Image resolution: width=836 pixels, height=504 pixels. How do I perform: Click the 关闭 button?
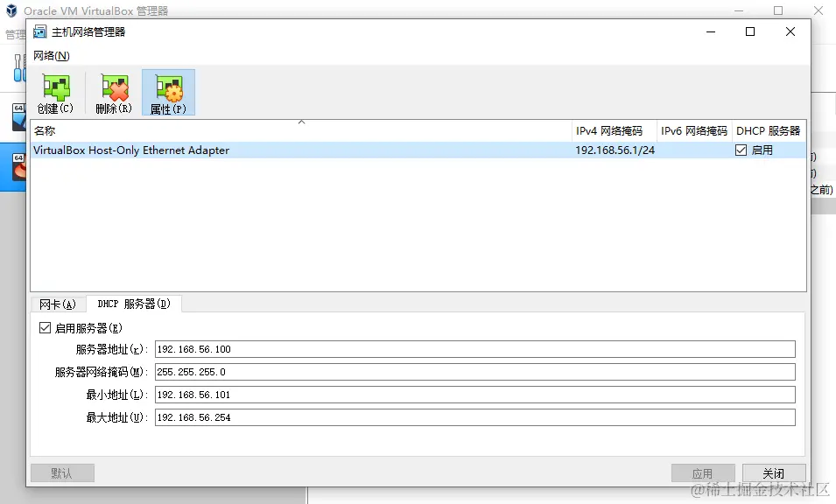tap(774, 473)
